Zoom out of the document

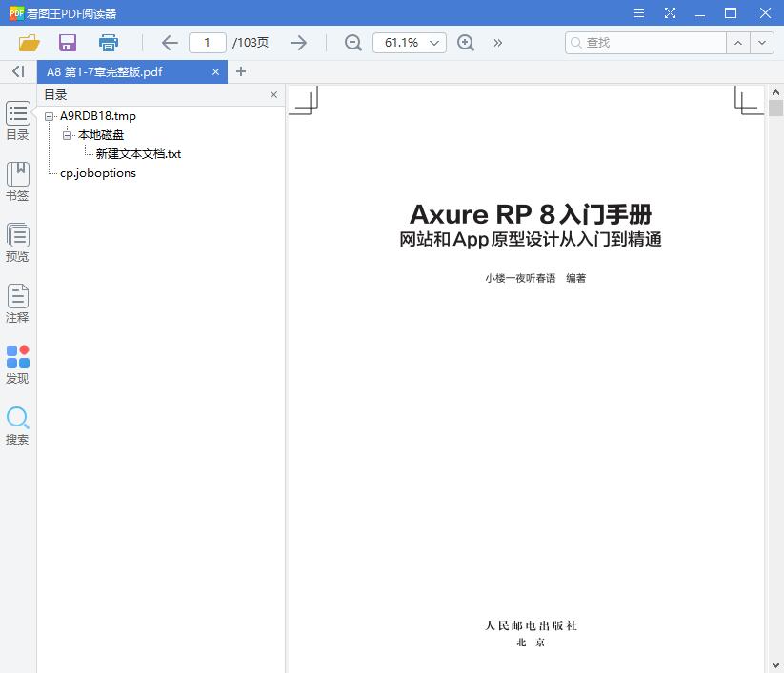point(352,43)
